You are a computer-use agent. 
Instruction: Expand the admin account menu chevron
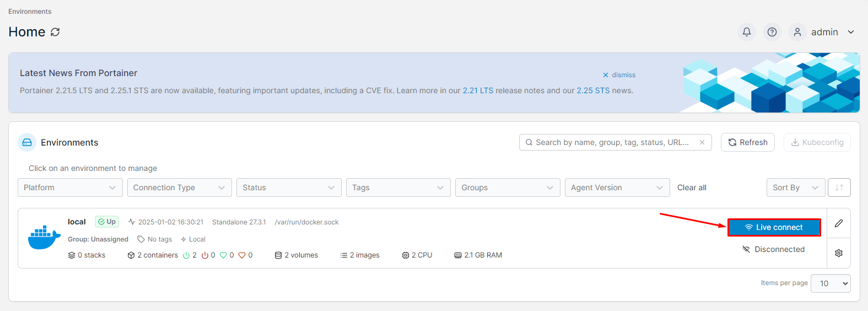[851, 32]
